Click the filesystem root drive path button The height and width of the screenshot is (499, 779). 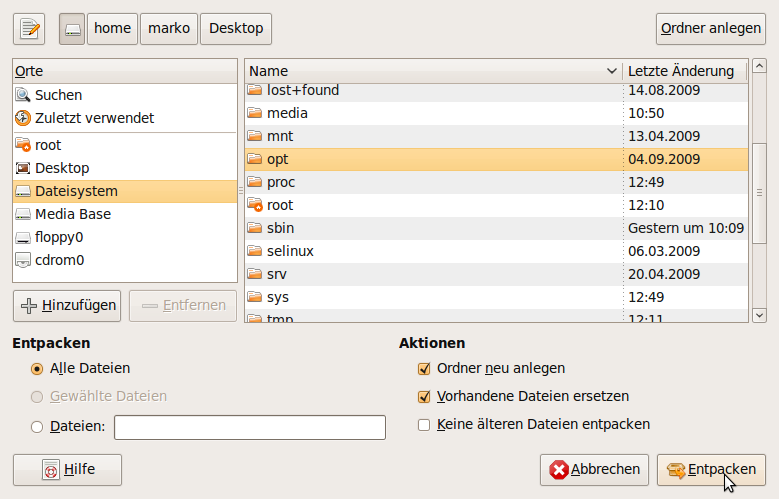[72, 29]
